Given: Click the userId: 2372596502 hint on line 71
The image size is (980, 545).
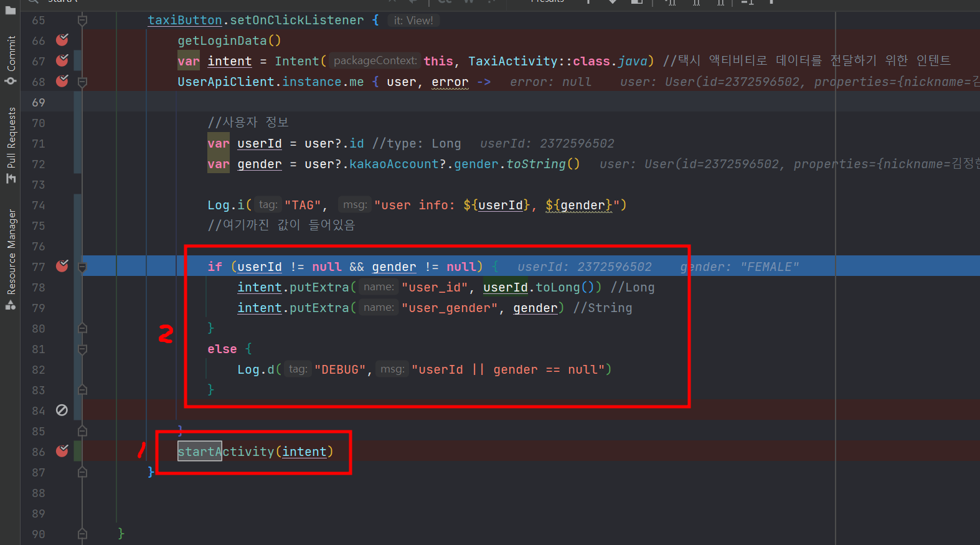Looking at the screenshot, I should point(547,143).
